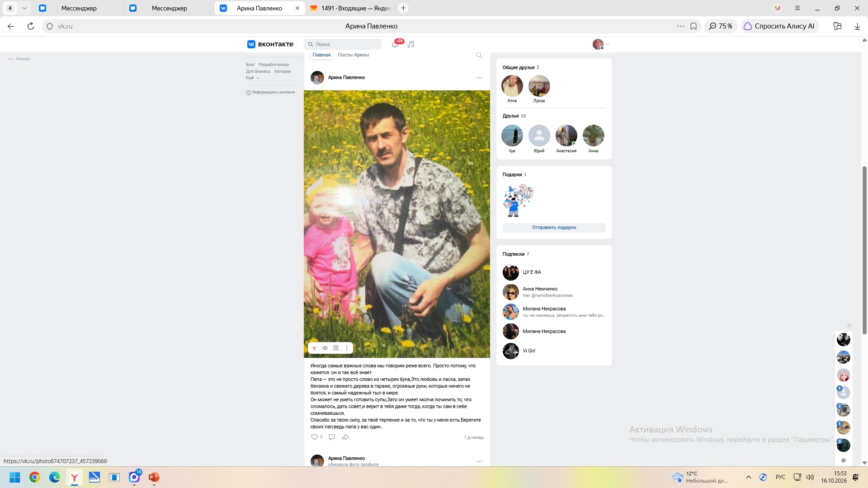Click Yandex image search icon on photo
This screenshot has height=488, width=868.
pyautogui.click(x=314, y=348)
